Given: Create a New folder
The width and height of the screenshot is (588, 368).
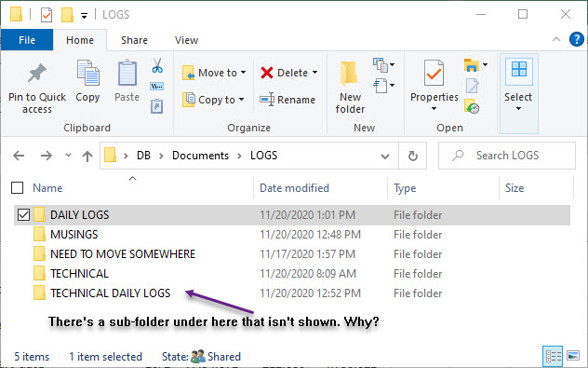Looking at the screenshot, I should click(350, 88).
